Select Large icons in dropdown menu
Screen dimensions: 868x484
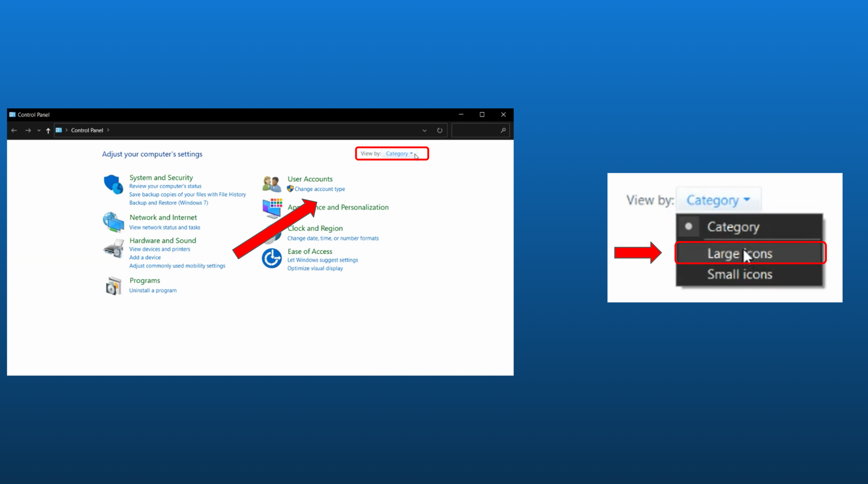(750, 253)
